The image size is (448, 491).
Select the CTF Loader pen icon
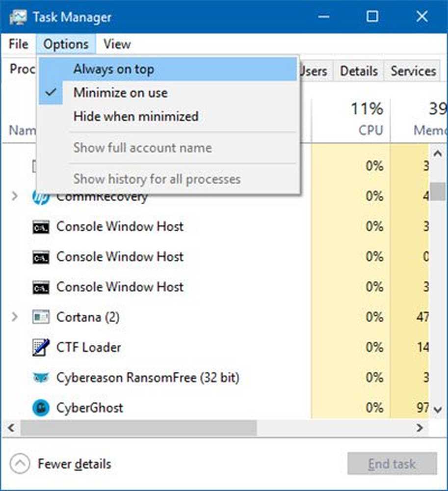[41, 348]
